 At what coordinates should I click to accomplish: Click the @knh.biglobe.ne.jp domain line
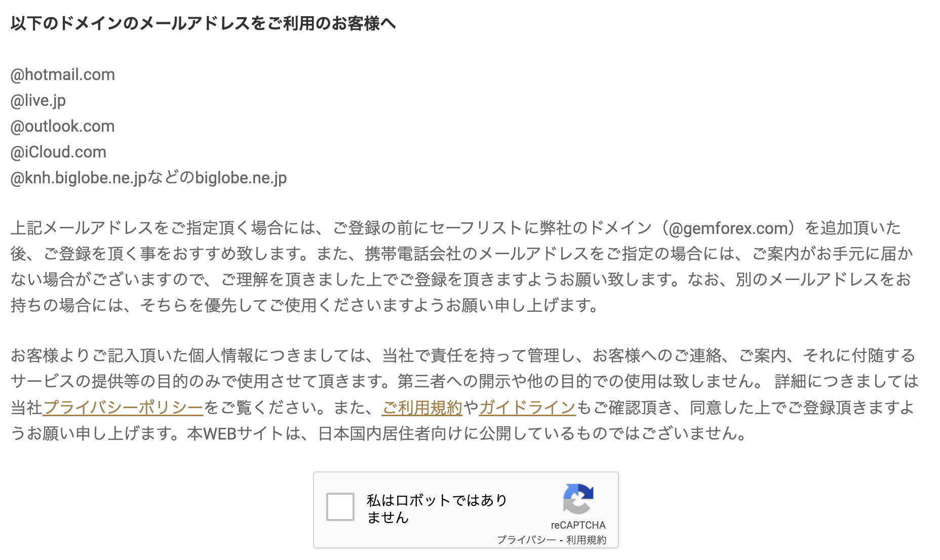pyautogui.click(x=148, y=178)
